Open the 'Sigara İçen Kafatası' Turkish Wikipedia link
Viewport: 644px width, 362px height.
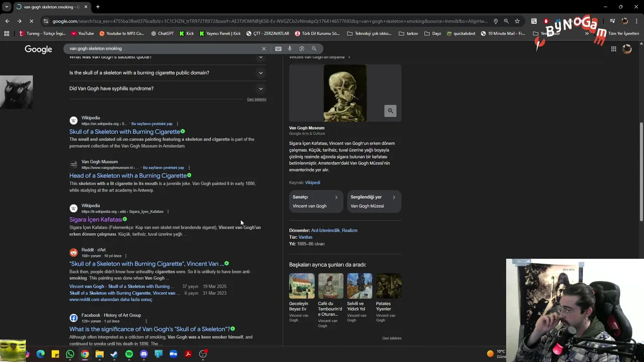point(96,220)
